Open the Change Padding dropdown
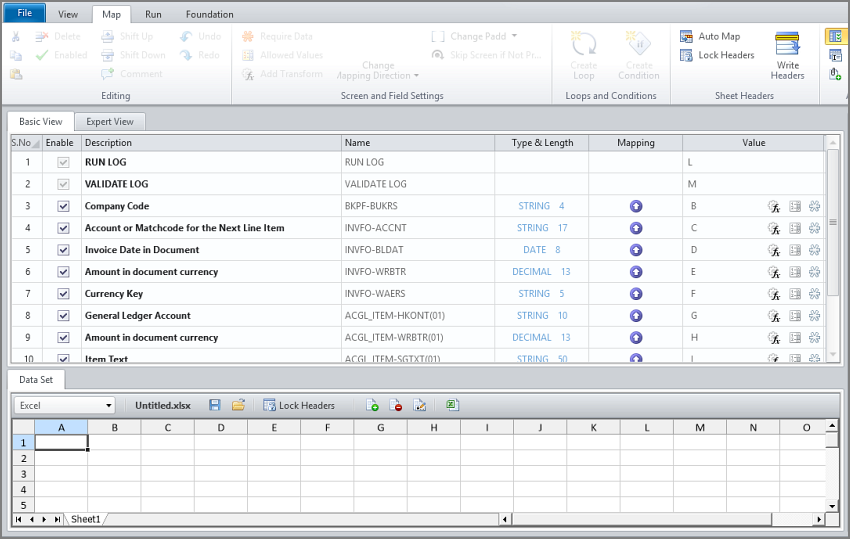This screenshot has height=539, width=850. [476, 36]
